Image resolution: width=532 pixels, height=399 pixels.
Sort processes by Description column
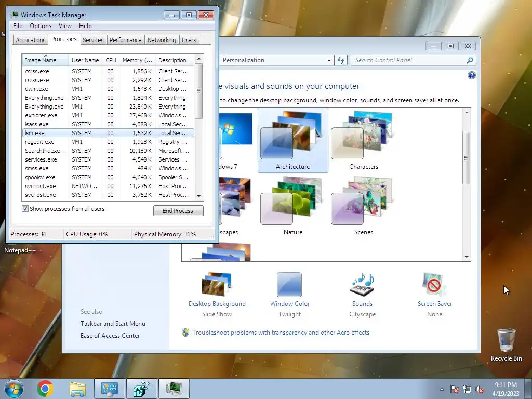pyautogui.click(x=175, y=60)
